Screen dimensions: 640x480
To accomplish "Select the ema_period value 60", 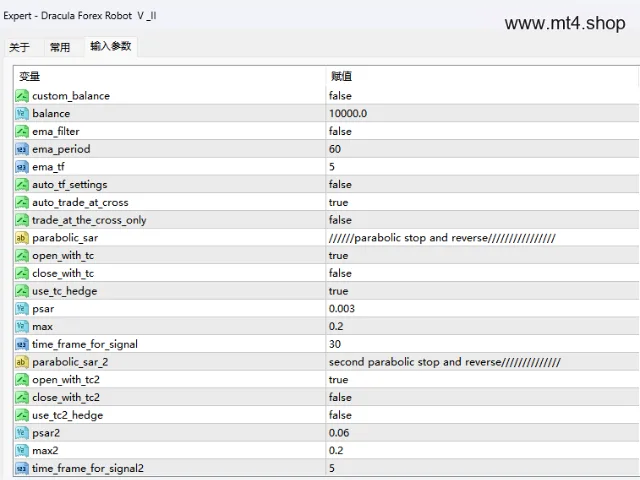I will 335,149.
